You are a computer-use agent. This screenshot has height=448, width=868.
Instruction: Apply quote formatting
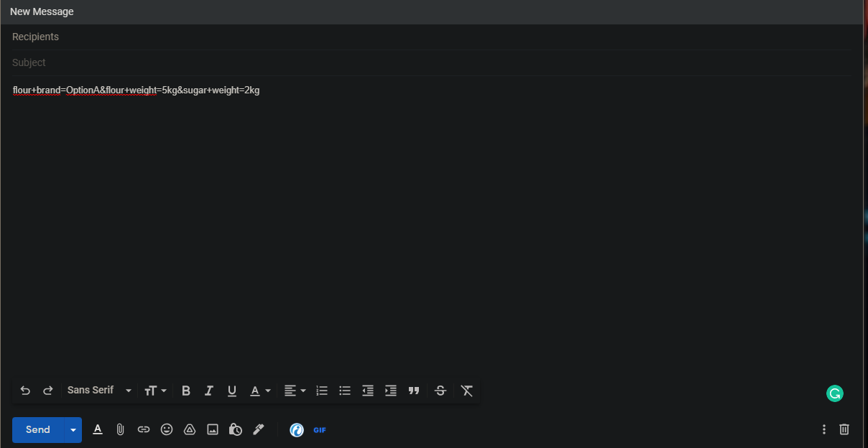pyautogui.click(x=414, y=391)
